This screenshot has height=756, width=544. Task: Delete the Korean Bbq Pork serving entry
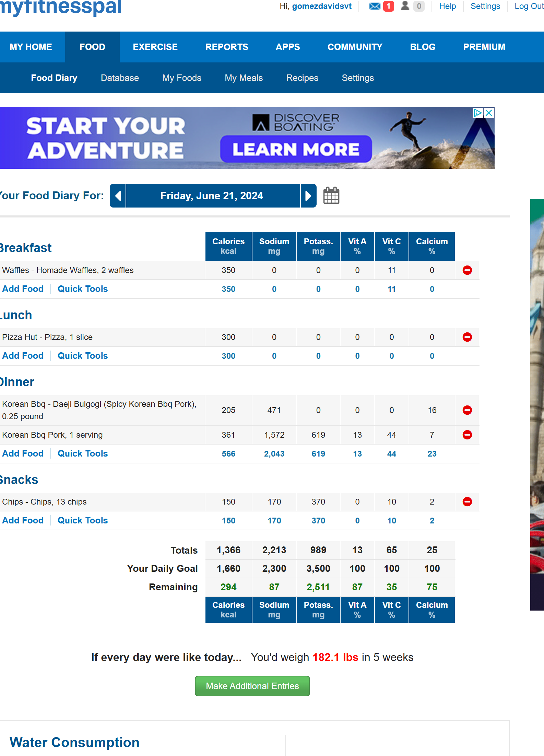click(x=467, y=435)
